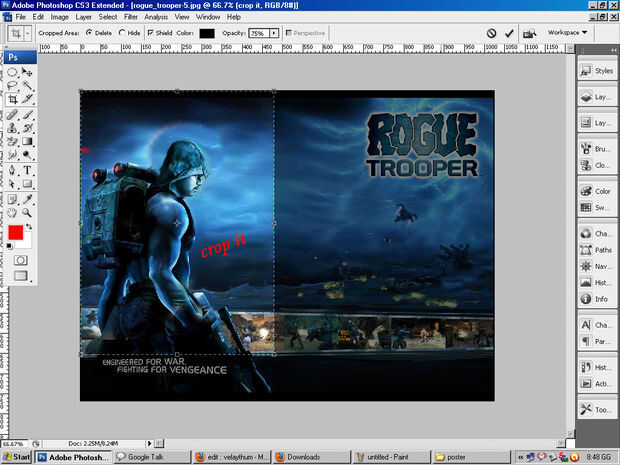Select the History Brush tool

tap(27, 128)
